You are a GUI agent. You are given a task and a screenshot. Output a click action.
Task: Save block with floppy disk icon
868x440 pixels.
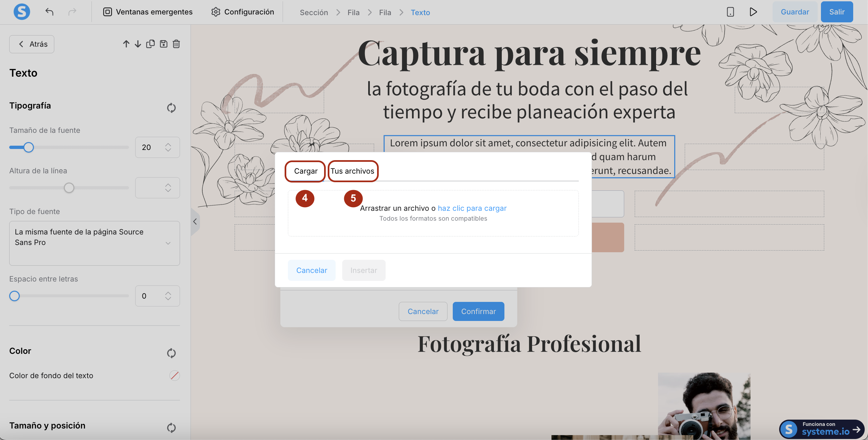pos(164,44)
